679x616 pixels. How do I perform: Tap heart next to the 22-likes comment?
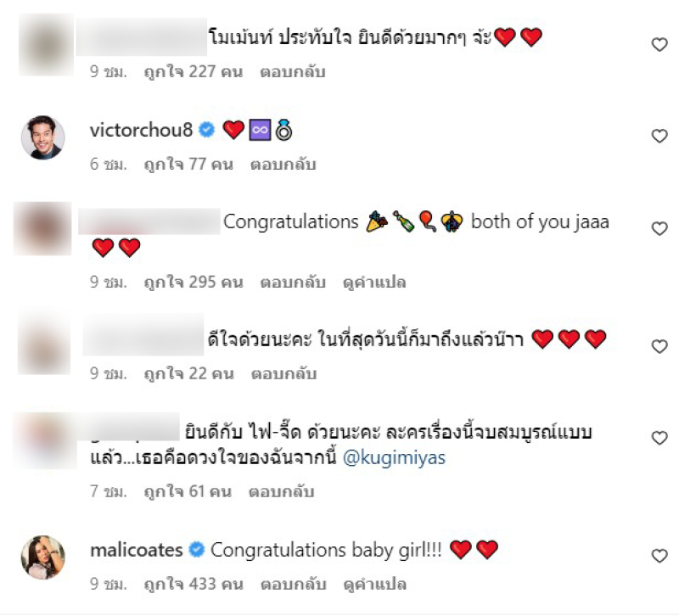coord(659,346)
